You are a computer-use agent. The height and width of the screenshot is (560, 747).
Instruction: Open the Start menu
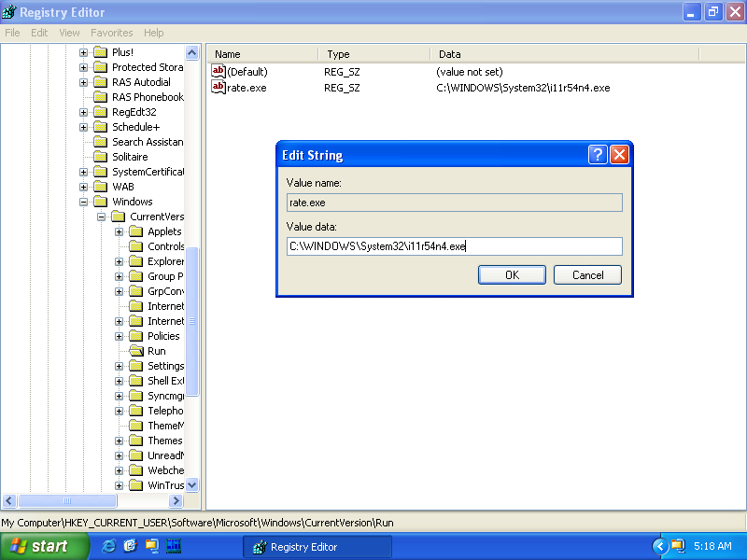point(44,546)
